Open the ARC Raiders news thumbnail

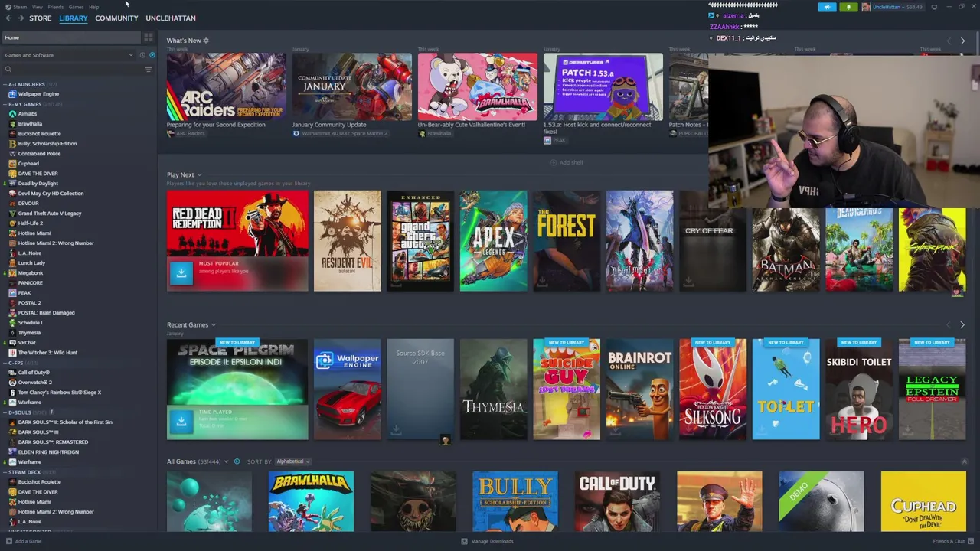coord(226,86)
